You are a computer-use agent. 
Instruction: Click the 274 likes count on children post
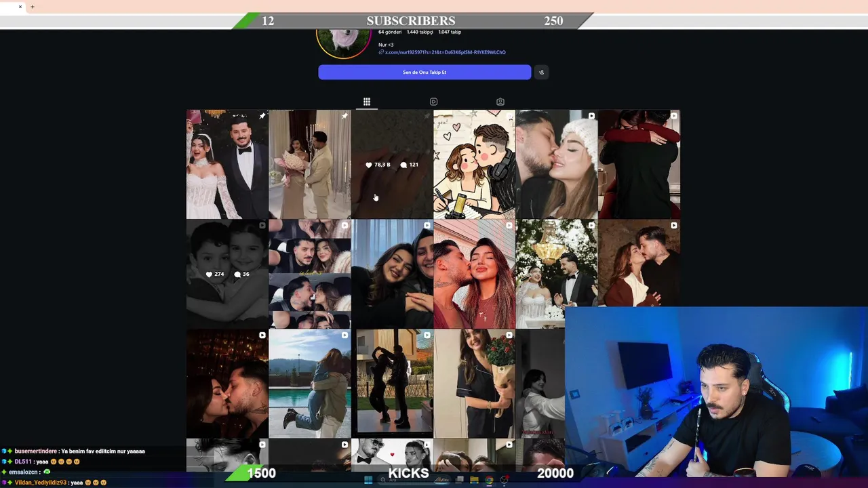coord(215,274)
